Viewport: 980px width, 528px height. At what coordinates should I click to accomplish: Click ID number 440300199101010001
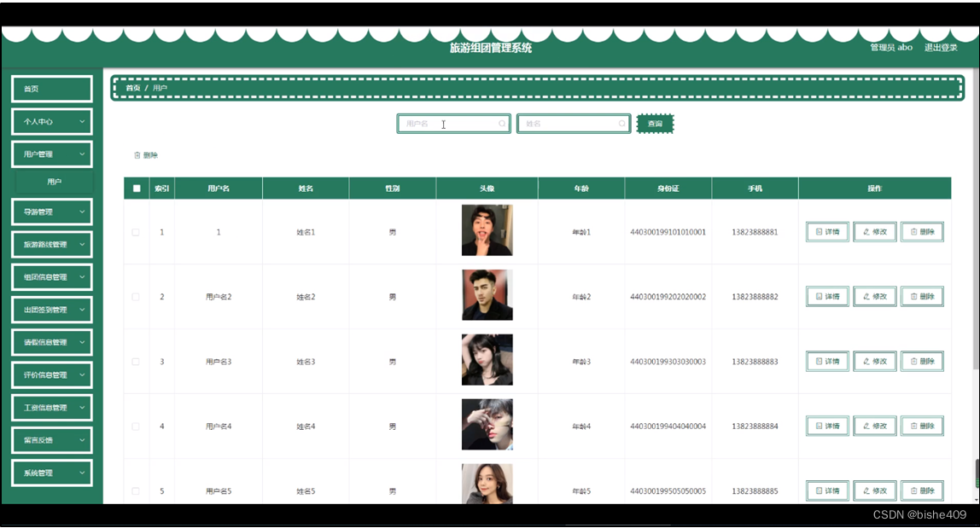(x=668, y=232)
